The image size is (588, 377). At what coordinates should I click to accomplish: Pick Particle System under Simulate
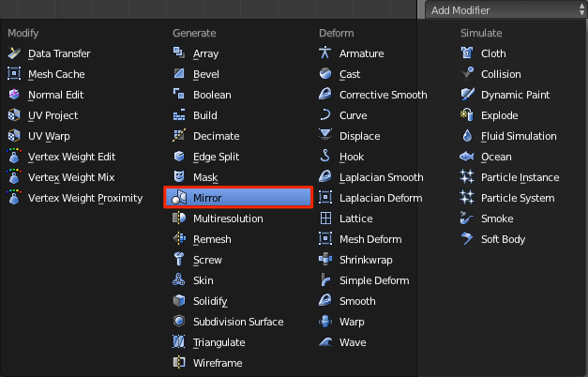[x=518, y=198]
